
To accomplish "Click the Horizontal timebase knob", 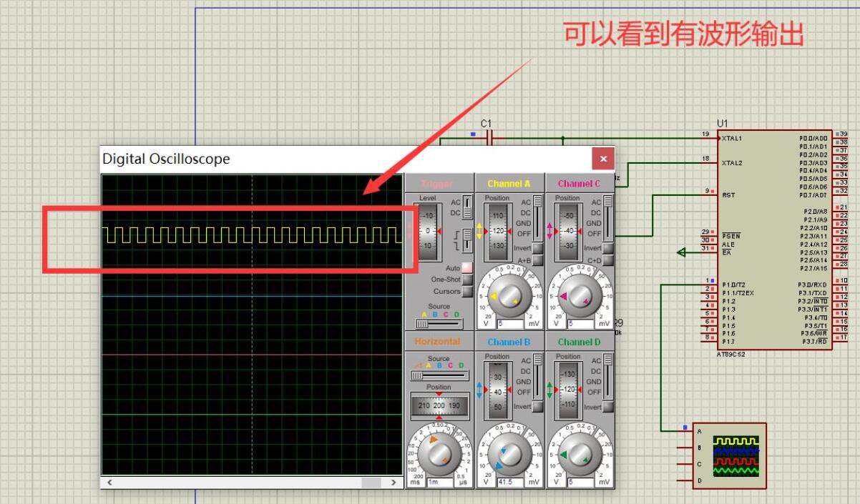I will coord(439,453).
